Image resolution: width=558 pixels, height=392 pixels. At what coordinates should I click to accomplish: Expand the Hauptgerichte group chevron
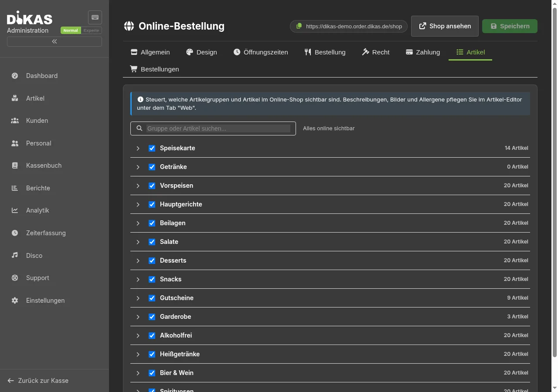tap(138, 205)
